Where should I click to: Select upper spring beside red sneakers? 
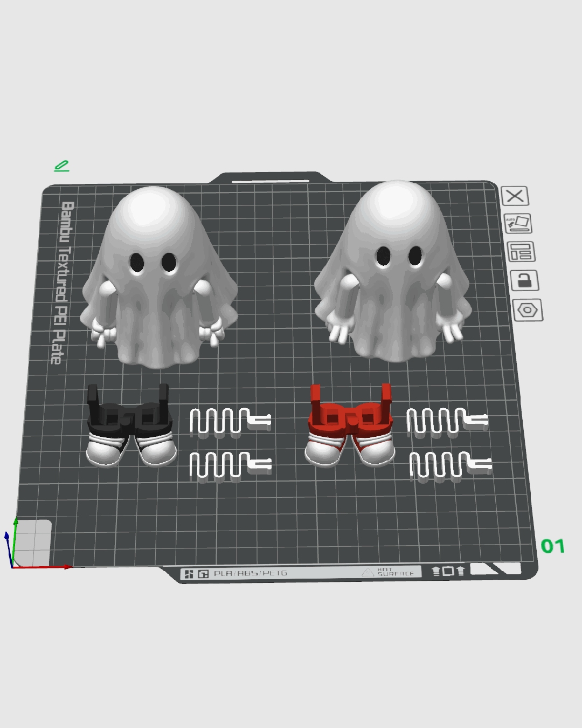coord(448,422)
